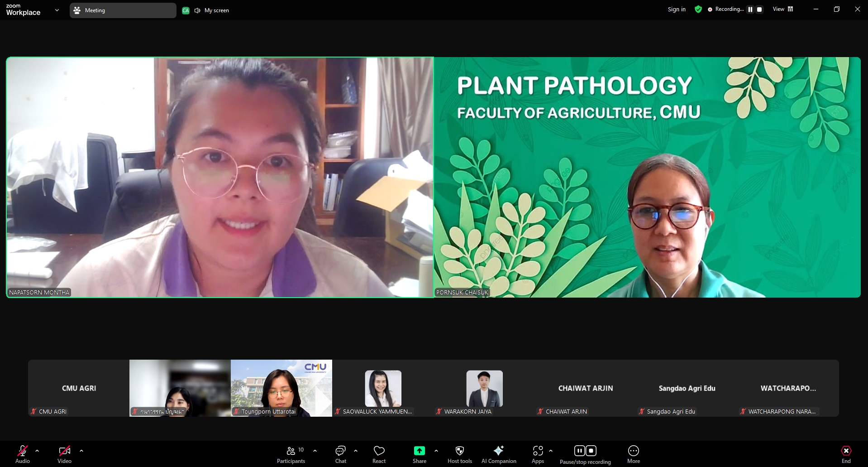Open the More options menu

point(634,454)
